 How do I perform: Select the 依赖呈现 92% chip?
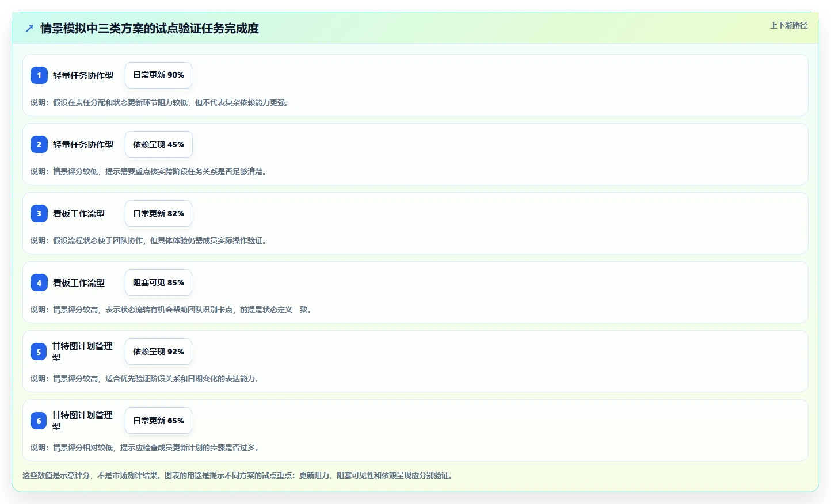coord(158,352)
